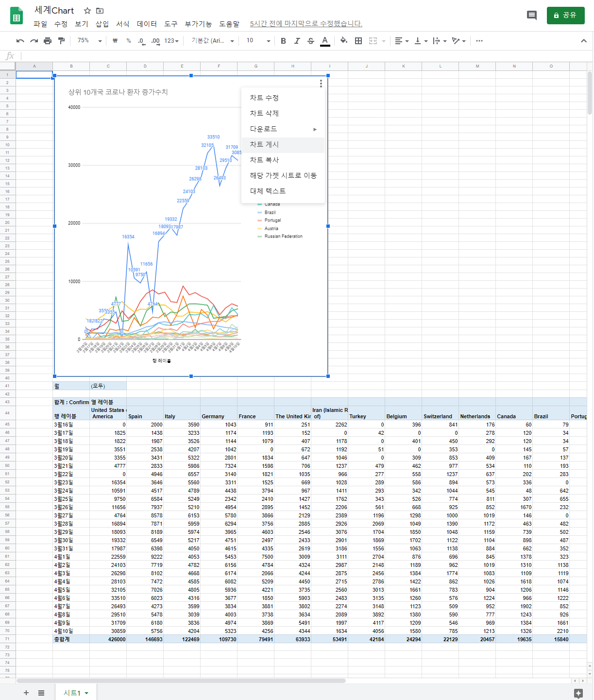The image size is (594, 700).
Task: Star the 세계Chart document
Action: 87,11
